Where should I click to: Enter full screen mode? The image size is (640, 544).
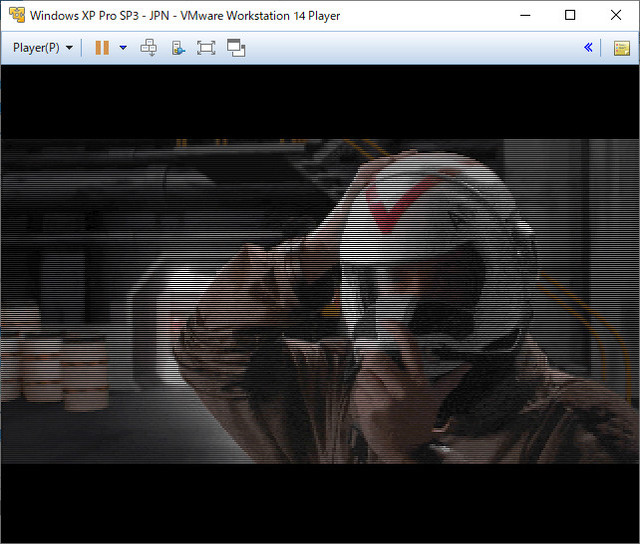206,48
